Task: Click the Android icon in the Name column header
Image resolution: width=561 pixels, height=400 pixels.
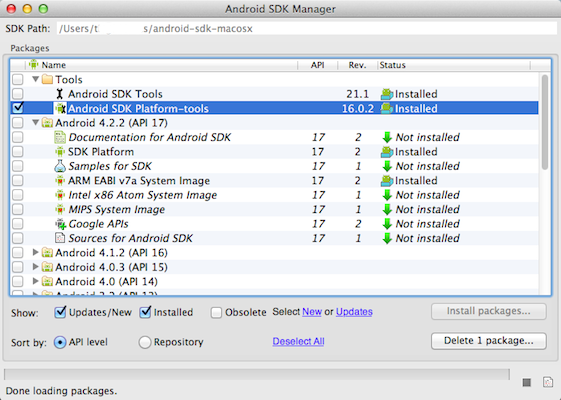Action: point(34,65)
